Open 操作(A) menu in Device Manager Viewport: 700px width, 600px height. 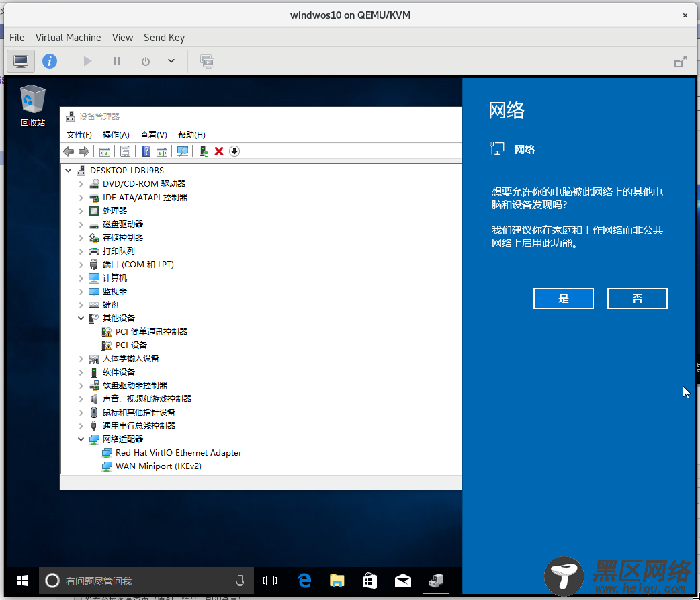click(x=116, y=135)
